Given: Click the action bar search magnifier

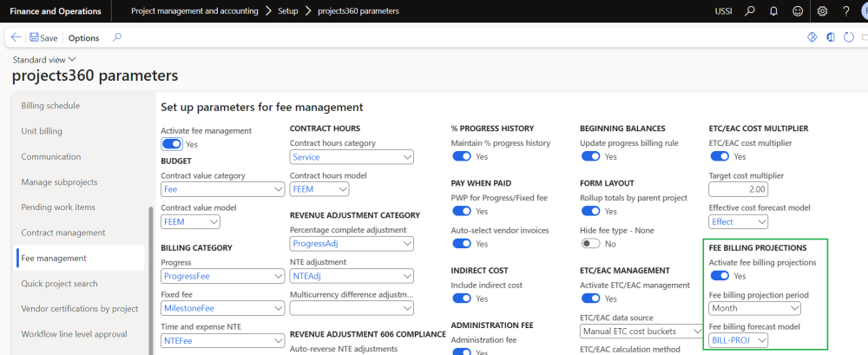Looking at the screenshot, I should (x=117, y=38).
